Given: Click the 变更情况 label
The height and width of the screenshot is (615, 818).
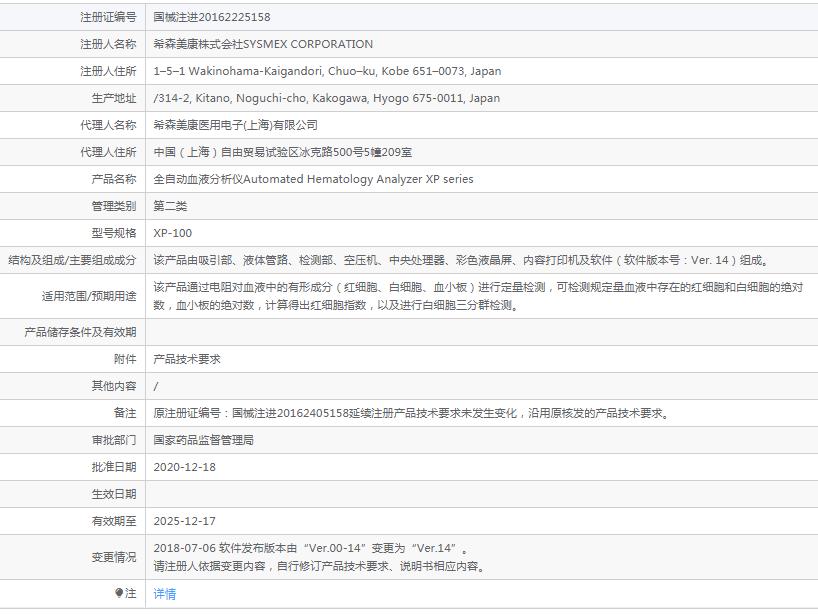Looking at the screenshot, I should click(114, 557).
